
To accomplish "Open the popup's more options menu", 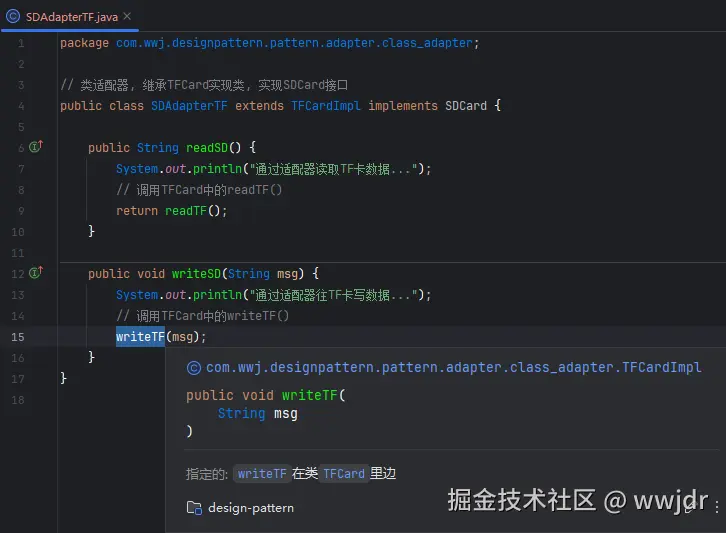I will click(x=716, y=506).
